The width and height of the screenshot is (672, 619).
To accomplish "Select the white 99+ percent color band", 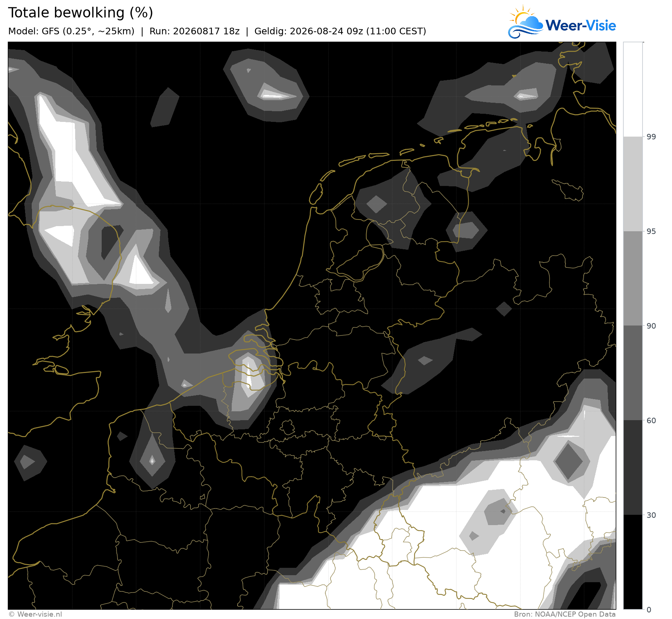I will coord(633,89).
